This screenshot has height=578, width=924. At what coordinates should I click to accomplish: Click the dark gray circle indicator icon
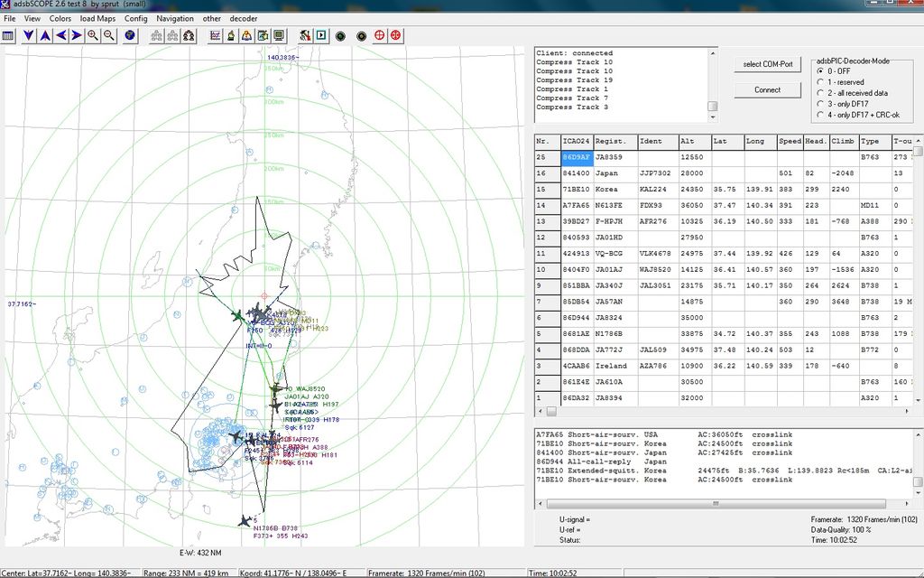pos(362,36)
